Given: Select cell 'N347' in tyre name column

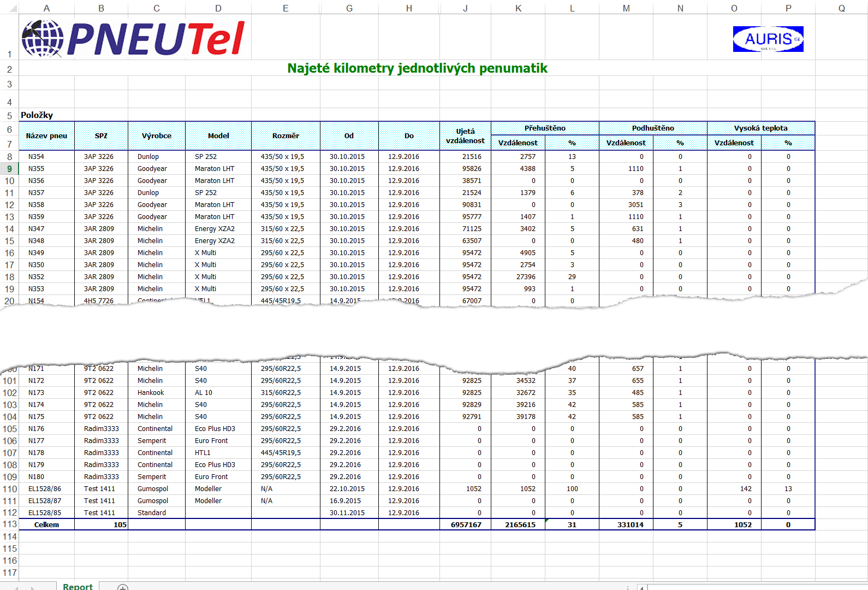Looking at the screenshot, I should pos(46,229).
